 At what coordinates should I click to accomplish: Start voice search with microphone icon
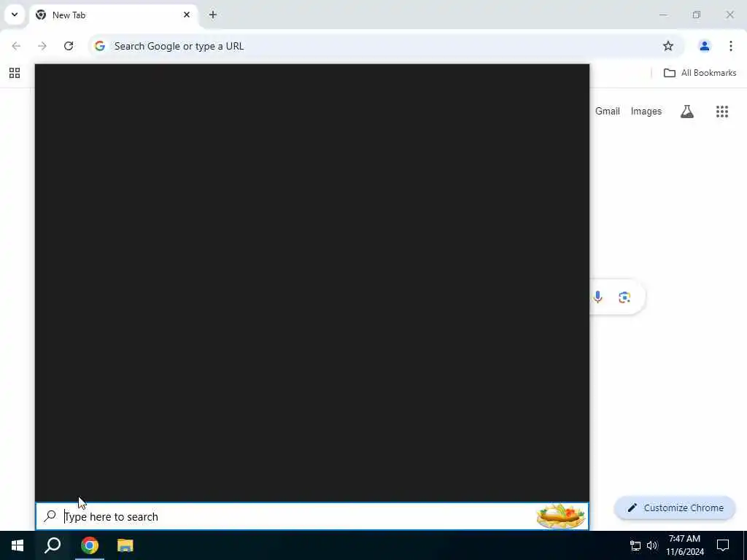click(598, 297)
